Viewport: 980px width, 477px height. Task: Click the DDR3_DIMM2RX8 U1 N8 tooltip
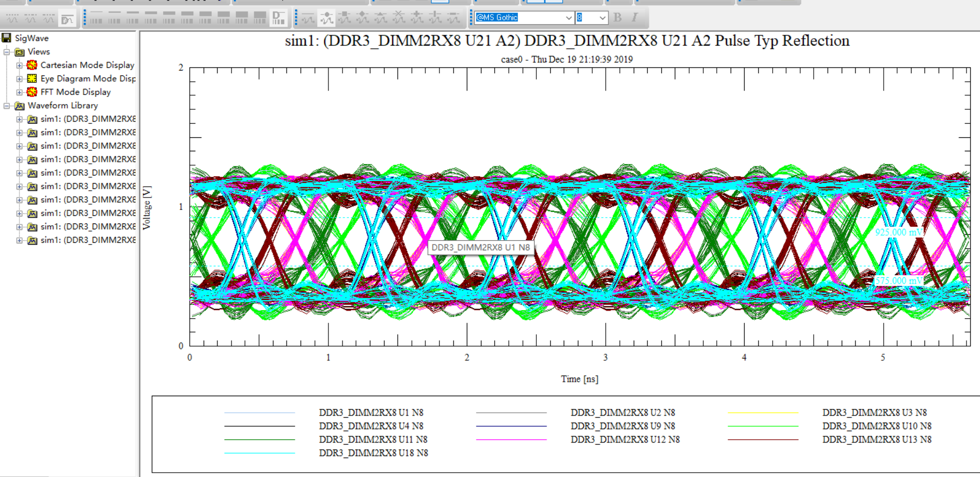coord(481,248)
